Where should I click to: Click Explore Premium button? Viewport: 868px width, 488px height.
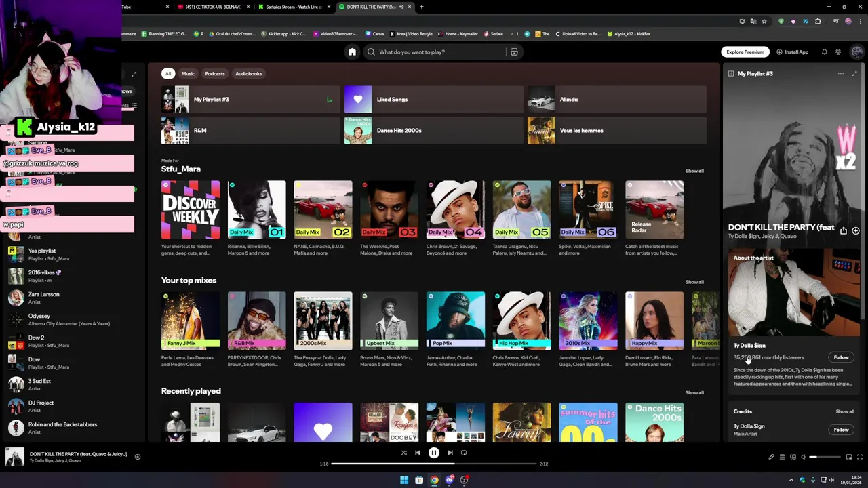coord(745,52)
